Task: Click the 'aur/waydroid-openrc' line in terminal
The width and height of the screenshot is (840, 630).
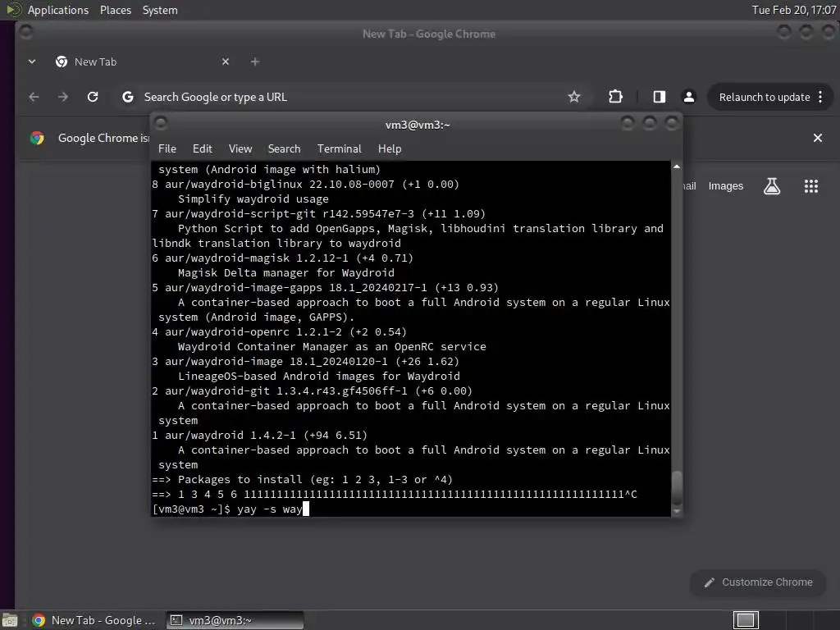Action: click(279, 332)
